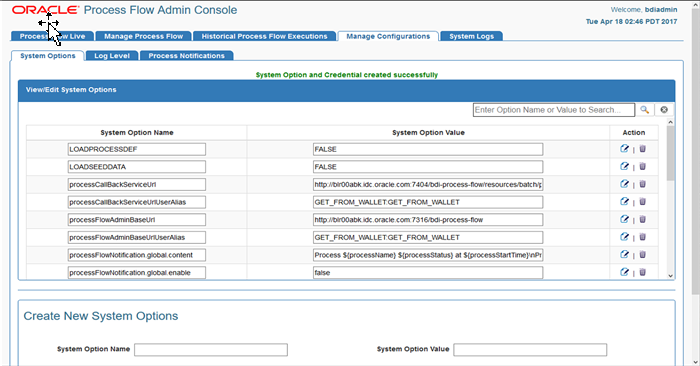Open the Process Flow Live tab
Viewport: 700px width, 366px height.
(52, 36)
